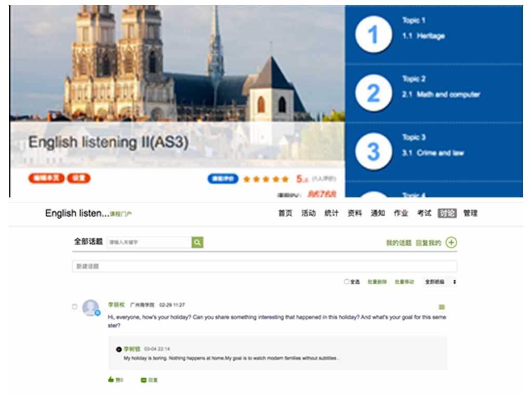Check the box beside the first post
Image resolution: width=532 pixels, height=399 pixels.
tap(74, 307)
